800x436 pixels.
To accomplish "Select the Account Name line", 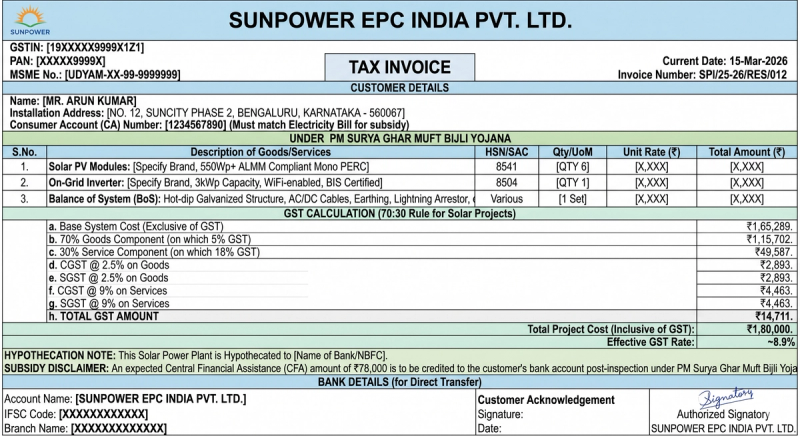I will pyautogui.click(x=125, y=399).
